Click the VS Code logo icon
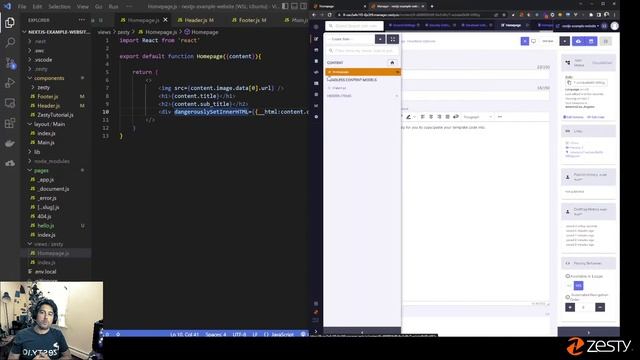The image size is (640, 360). [7, 6]
